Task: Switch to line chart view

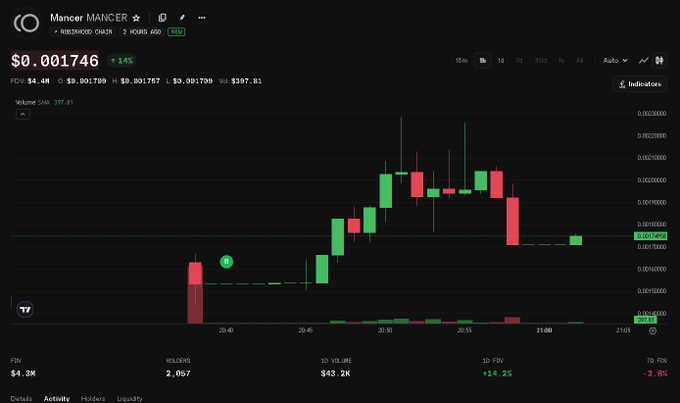Action: (644, 60)
